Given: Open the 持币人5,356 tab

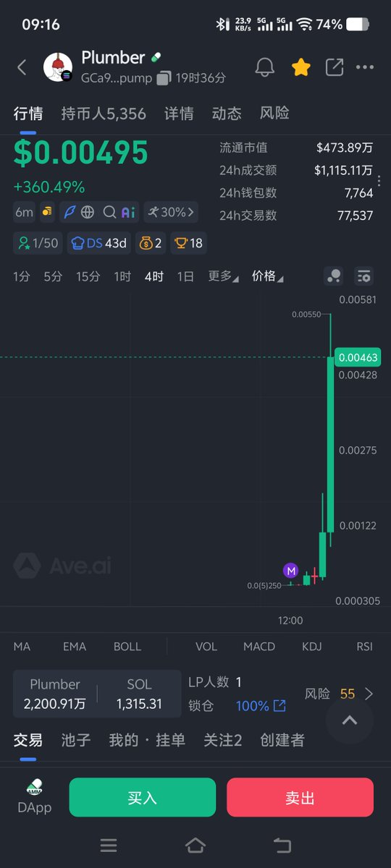Looking at the screenshot, I should (104, 114).
